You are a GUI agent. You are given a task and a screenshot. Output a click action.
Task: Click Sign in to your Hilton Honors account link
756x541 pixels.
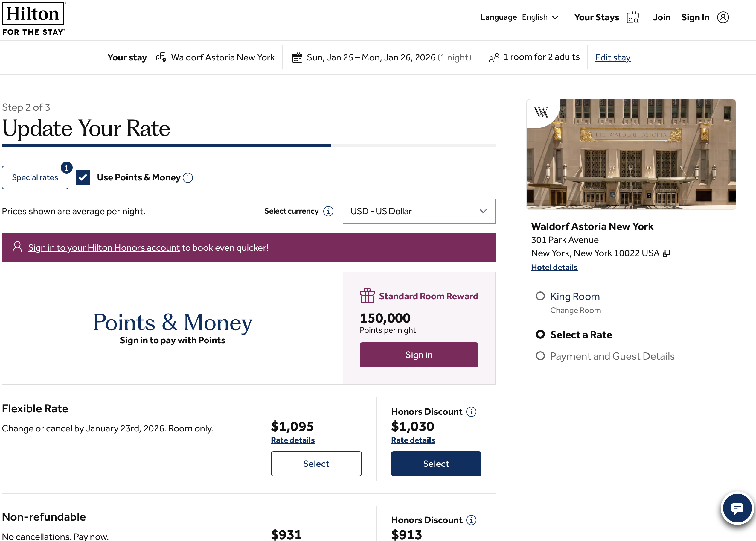pyautogui.click(x=104, y=247)
